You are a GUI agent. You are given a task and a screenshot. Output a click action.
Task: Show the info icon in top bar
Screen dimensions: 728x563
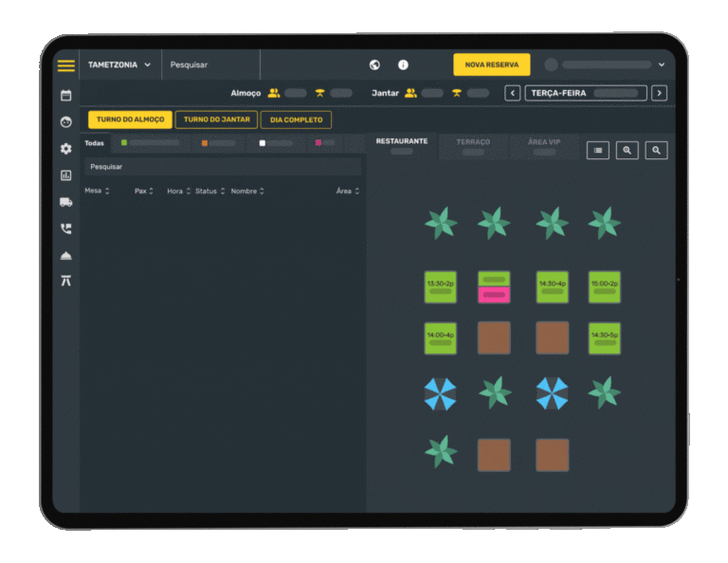pos(403,64)
